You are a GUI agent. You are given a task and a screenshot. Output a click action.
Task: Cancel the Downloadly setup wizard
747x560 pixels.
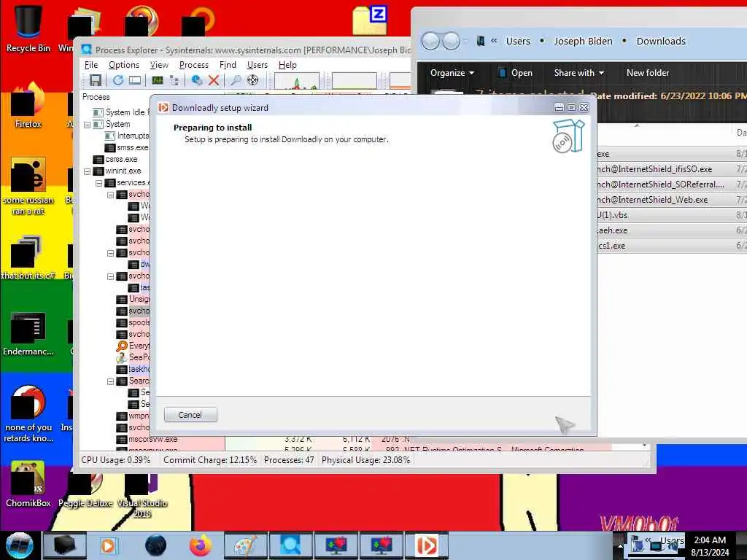click(x=190, y=415)
